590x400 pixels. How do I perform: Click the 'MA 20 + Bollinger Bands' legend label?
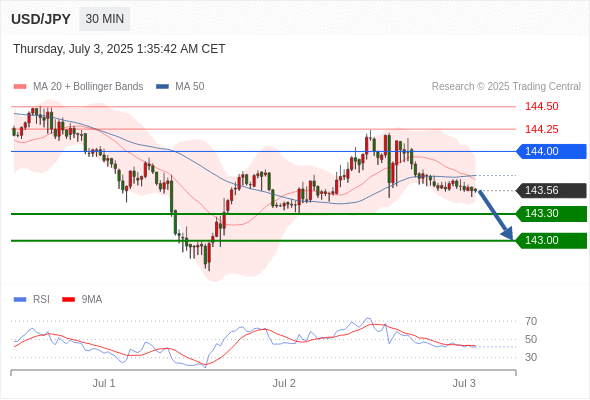click(88, 87)
